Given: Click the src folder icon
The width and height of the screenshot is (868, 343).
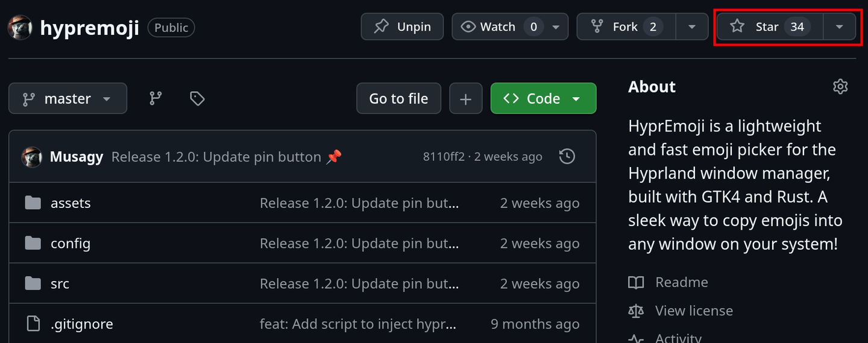Looking at the screenshot, I should point(33,283).
